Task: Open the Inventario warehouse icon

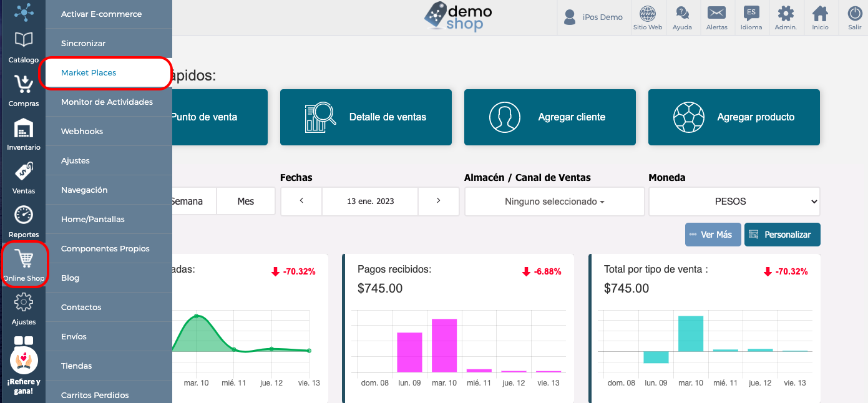Action: pos(24,129)
